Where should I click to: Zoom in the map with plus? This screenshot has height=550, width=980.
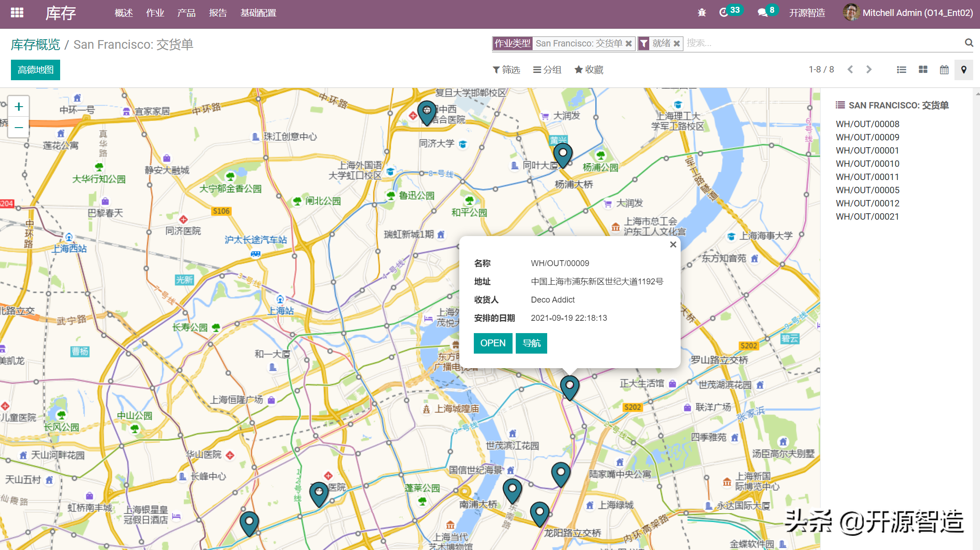point(19,107)
